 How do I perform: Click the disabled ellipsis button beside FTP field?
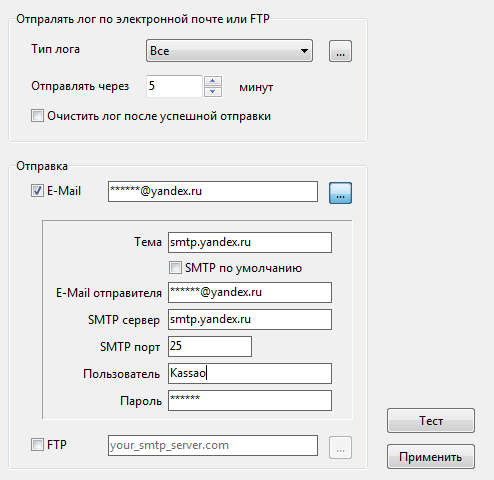[x=340, y=447]
